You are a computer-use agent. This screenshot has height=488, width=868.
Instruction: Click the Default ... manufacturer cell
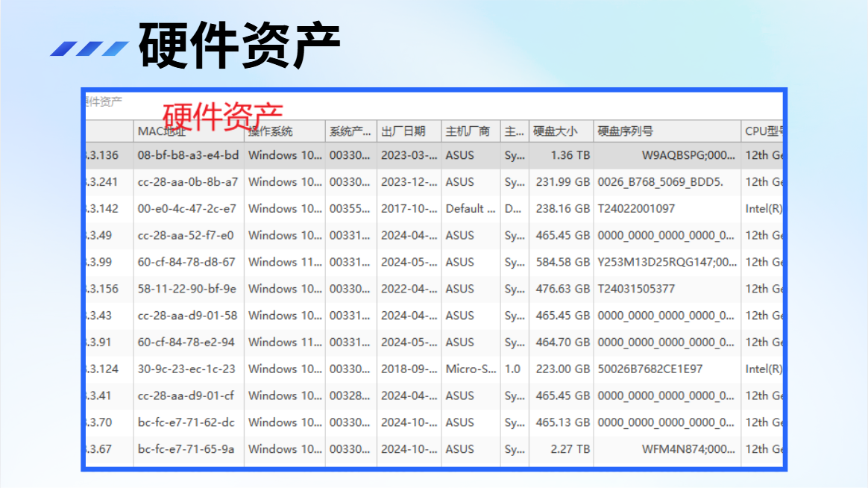pyautogui.click(x=471, y=209)
